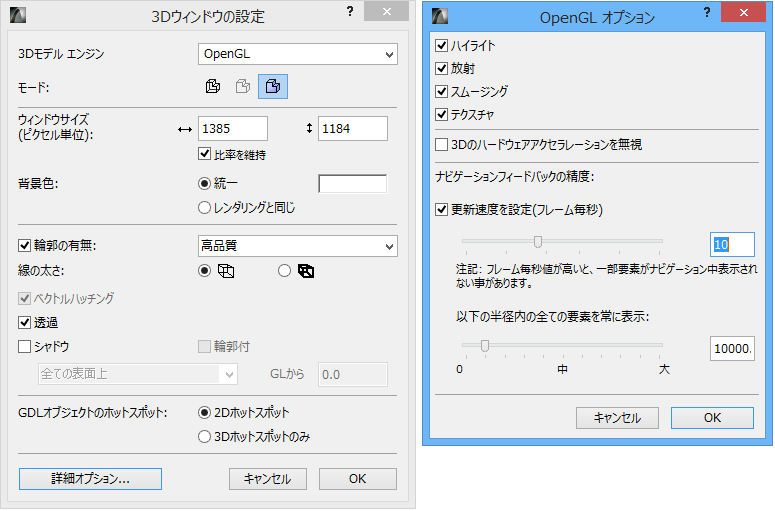Screen dimensions: 775x511
Task: Click the 大 mark under radius slider
Action: 664,369
